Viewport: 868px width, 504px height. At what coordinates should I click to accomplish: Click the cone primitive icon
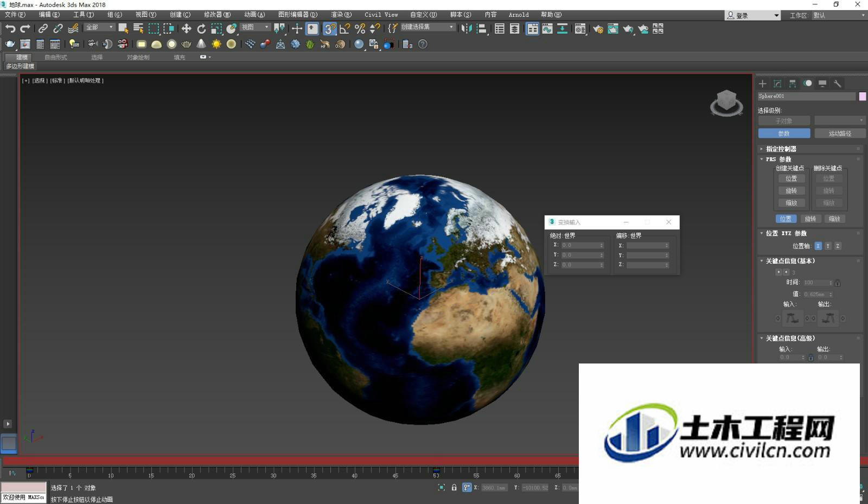pos(201,44)
